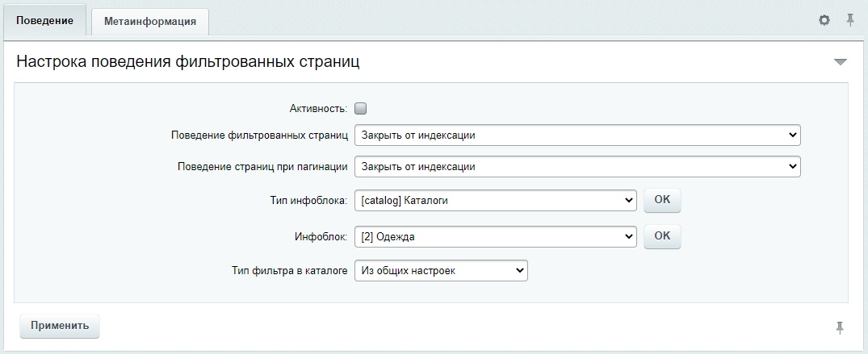Viewport: 868px width, 354px height.
Task: Open Тип фильтра в каталоге dropdown
Action: click(441, 271)
